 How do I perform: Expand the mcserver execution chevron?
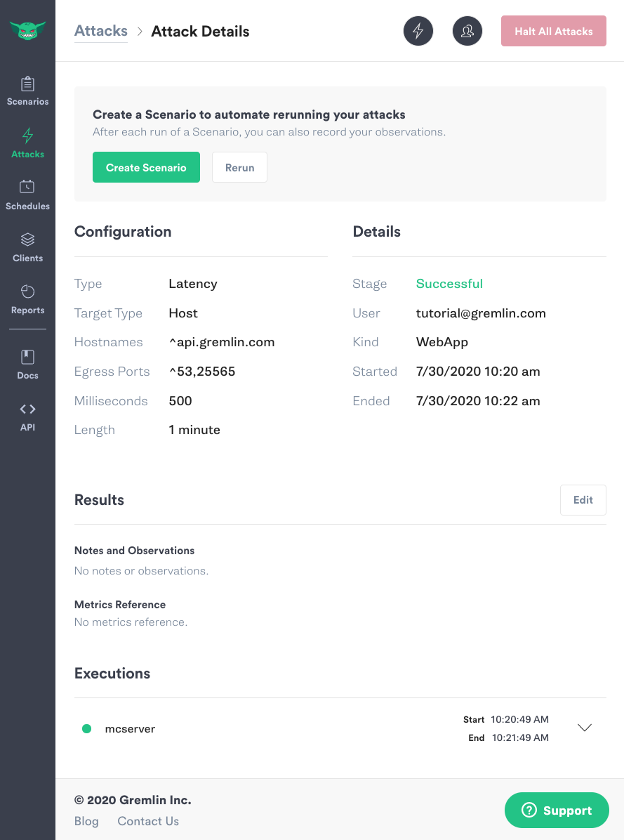click(585, 728)
